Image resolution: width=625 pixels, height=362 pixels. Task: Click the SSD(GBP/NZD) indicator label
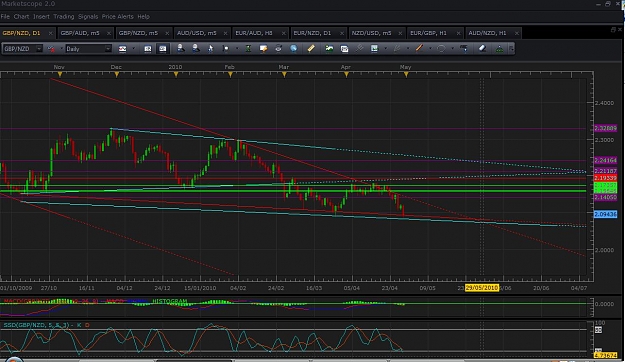pos(36,325)
